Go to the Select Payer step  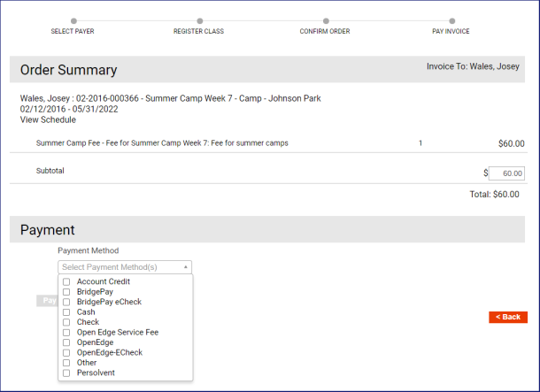(x=73, y=20)
